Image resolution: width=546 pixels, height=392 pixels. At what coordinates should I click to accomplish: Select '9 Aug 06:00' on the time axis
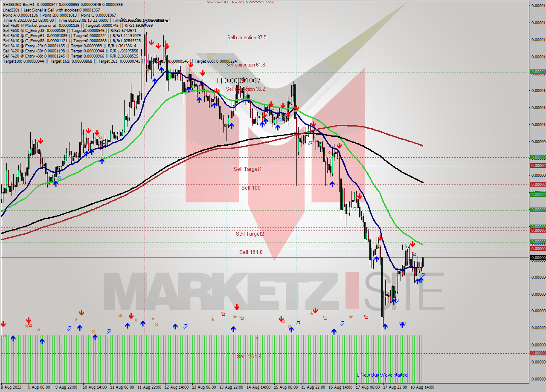[x=38, y=387]
